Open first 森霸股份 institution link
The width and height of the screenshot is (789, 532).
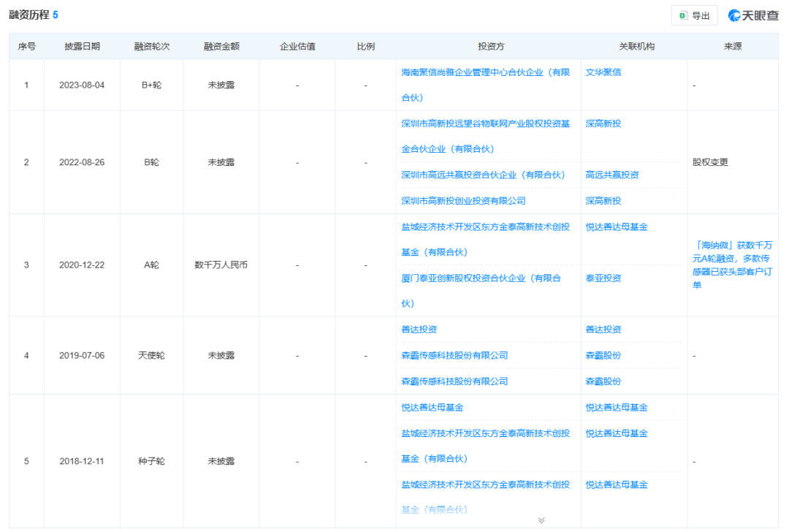603,355
